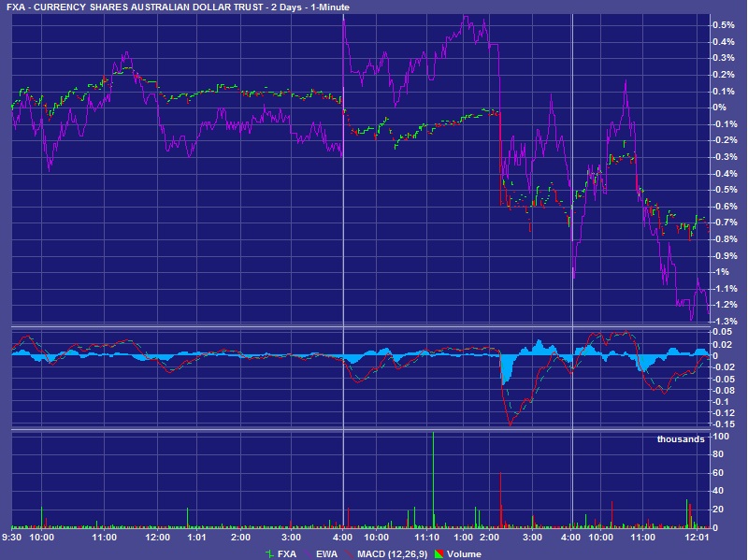Click the 0.5% price axis label
The image size is (748, 560).
[723, 25]
